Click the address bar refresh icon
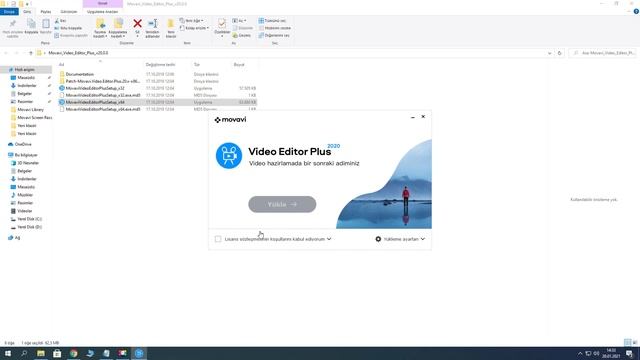 click(x=560, y=53)
